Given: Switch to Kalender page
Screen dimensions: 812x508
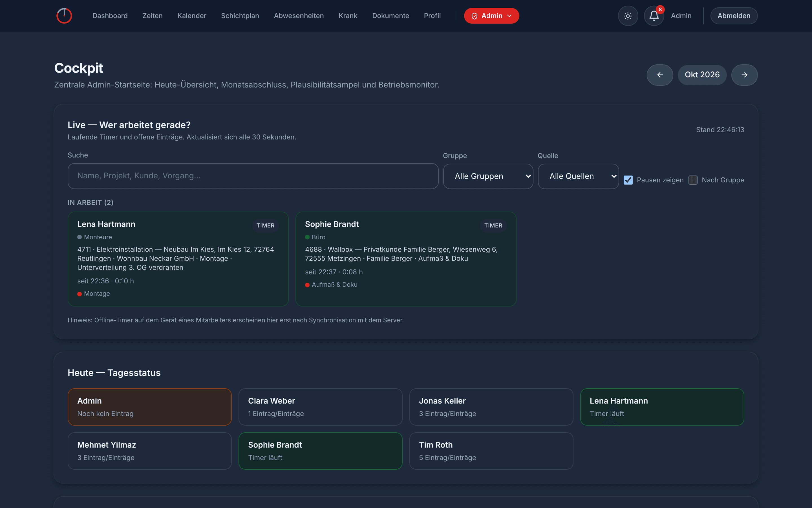Looking at the screenshot, I should [192, 16].
